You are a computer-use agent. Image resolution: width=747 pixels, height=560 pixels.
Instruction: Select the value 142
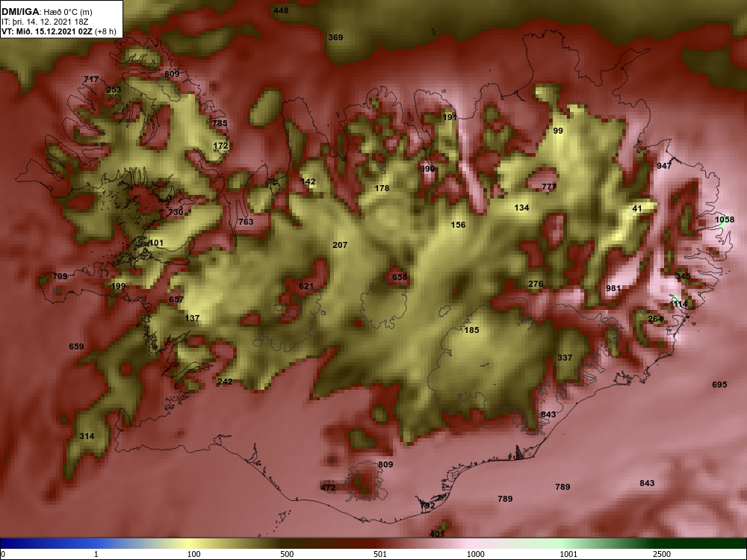309,181
